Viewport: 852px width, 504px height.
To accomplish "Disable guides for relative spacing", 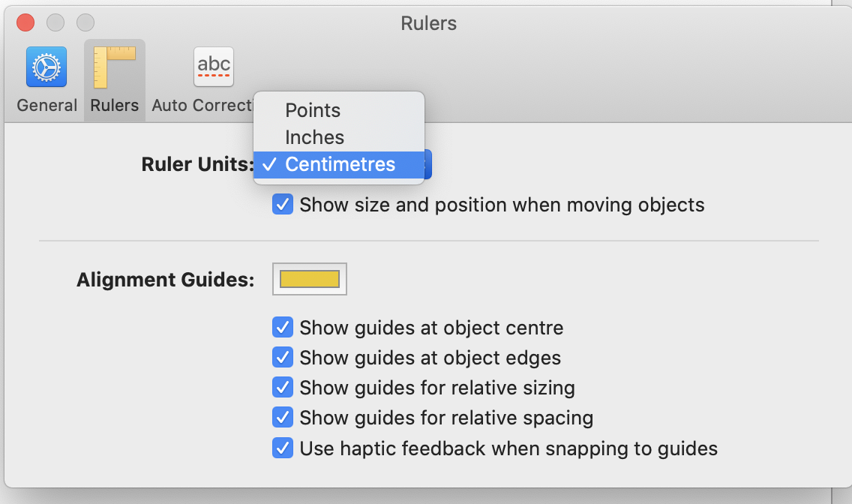I will (283, 418).
